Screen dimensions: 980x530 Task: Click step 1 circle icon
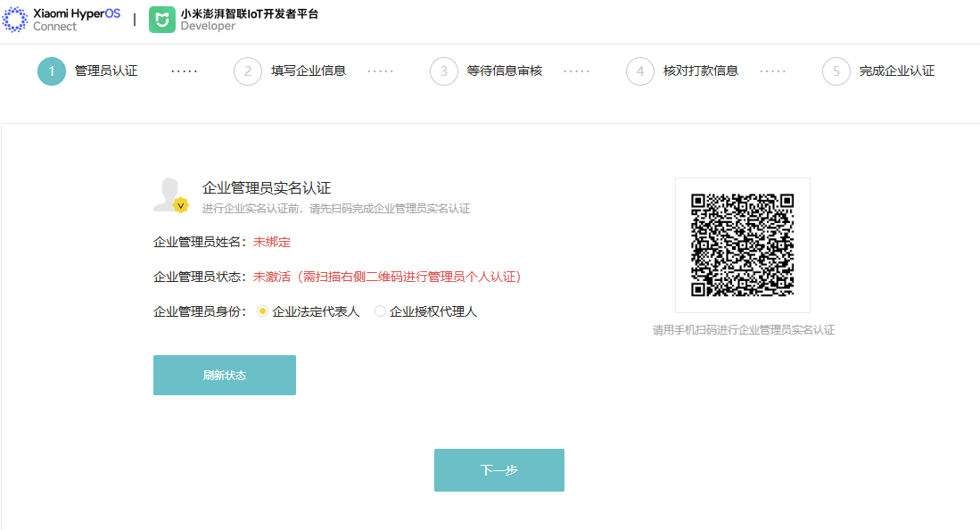pos(52,71)
